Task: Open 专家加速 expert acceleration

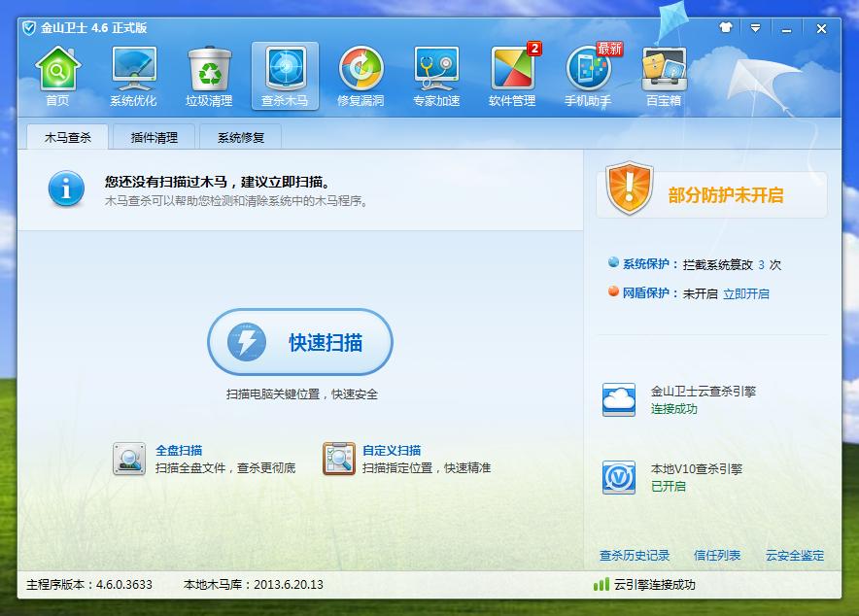Action: [436, 76]
